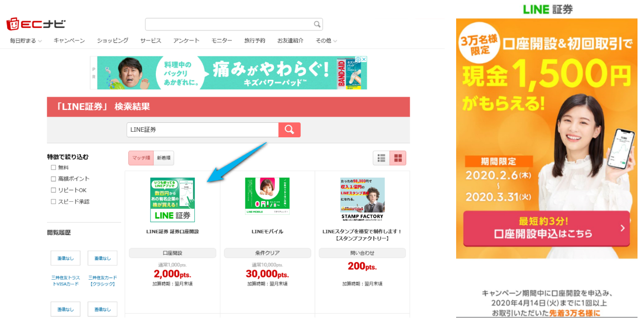This screenshot has height=320, width=644.
Task: Tick the 無料 checkbox
Action: [53, 168]
